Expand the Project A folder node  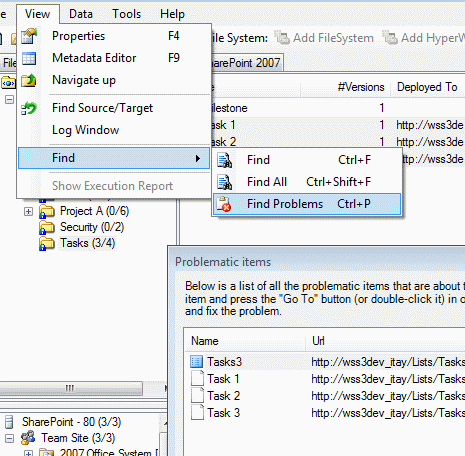point(28,211)
